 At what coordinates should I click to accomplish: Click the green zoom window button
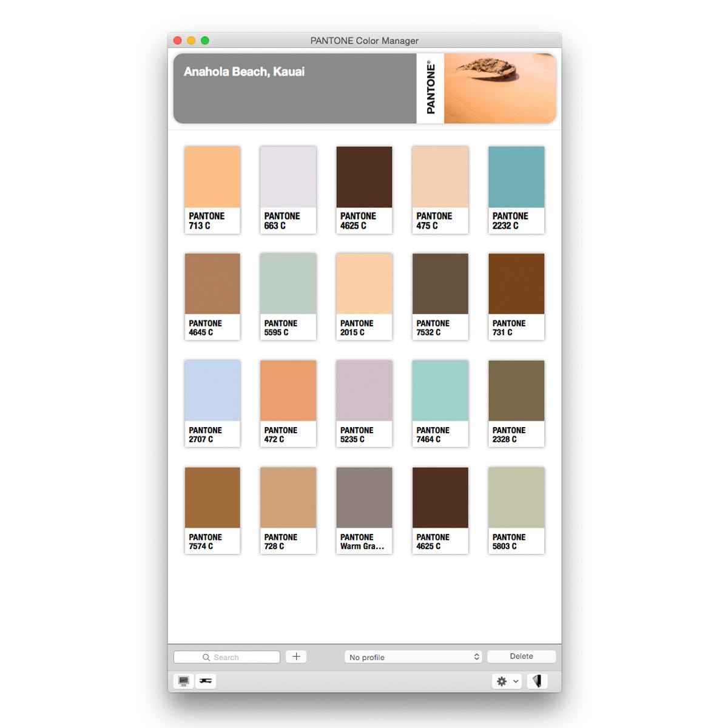pyautogui.click(x=205, y=41)
